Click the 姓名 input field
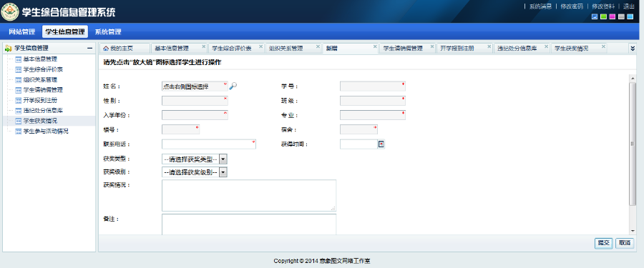This screenshot has height=268, width=644. (x=195, y=86)
